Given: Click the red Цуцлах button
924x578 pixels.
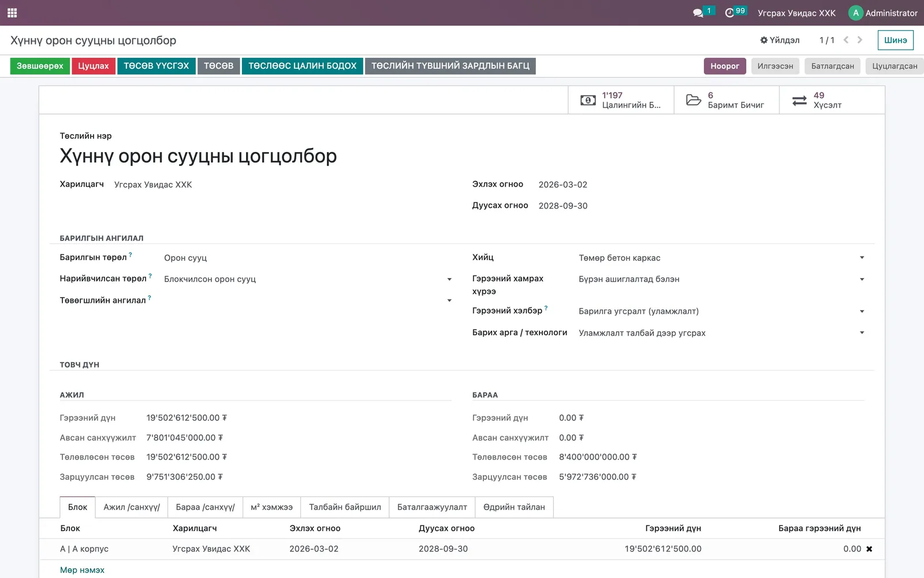Looking at the screenshot, I should pyautogui.click(x=94, y=66).
